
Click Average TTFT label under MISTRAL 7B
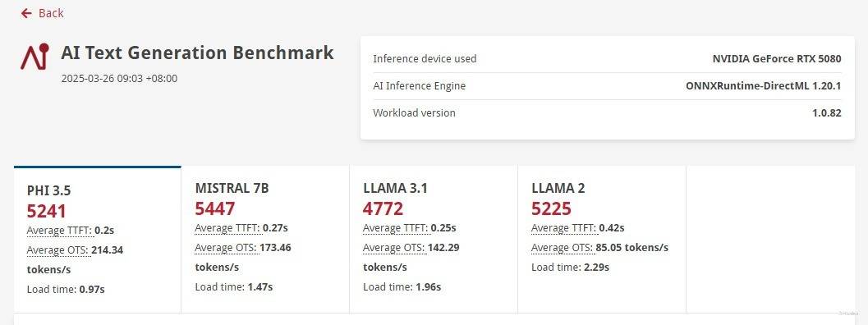[x=227, y=228]
